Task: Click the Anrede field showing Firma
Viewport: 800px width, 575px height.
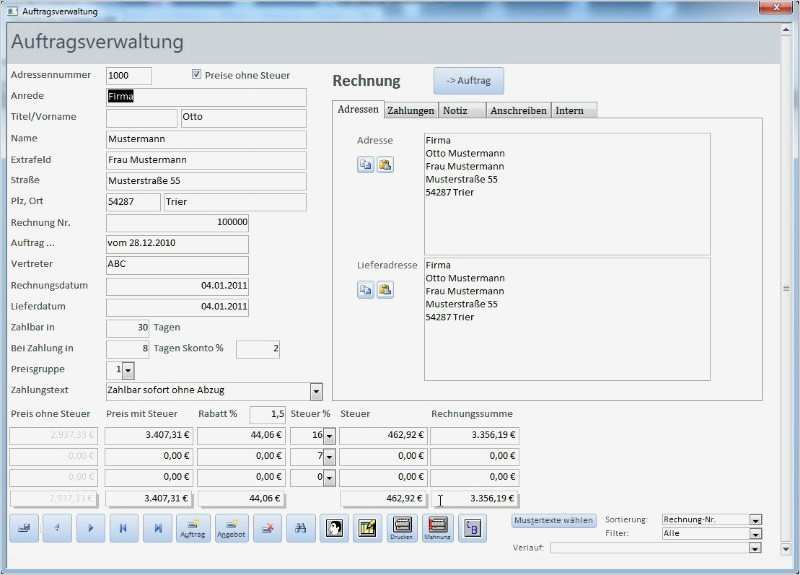Action: (x=206, y=96)
